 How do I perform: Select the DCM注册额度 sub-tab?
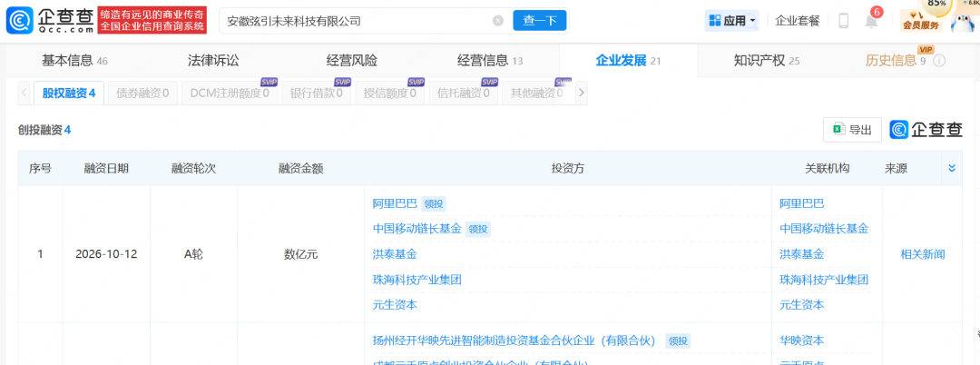pos(230,94)
